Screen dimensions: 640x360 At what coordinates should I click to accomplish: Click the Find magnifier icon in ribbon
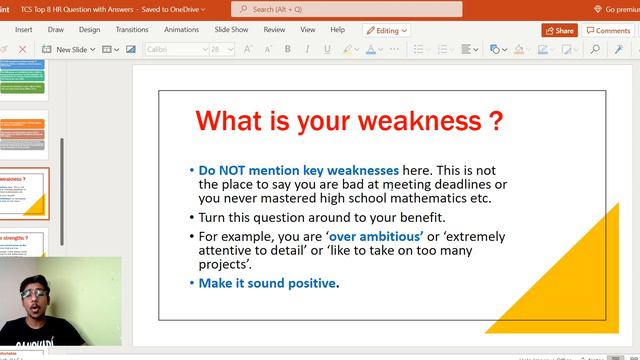595,50
